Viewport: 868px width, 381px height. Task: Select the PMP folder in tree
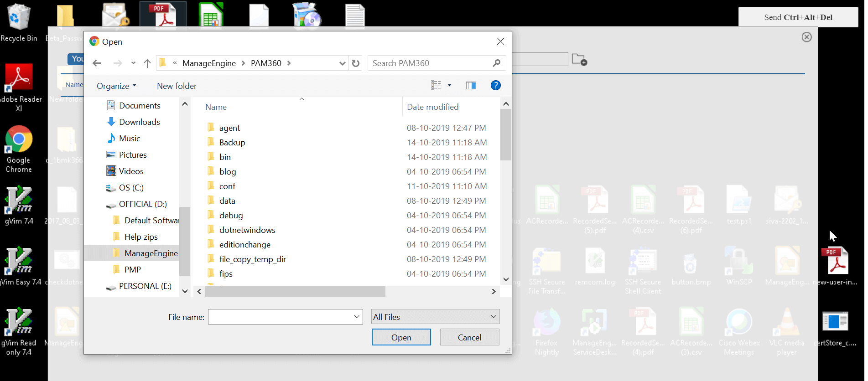tap(127, 269)
